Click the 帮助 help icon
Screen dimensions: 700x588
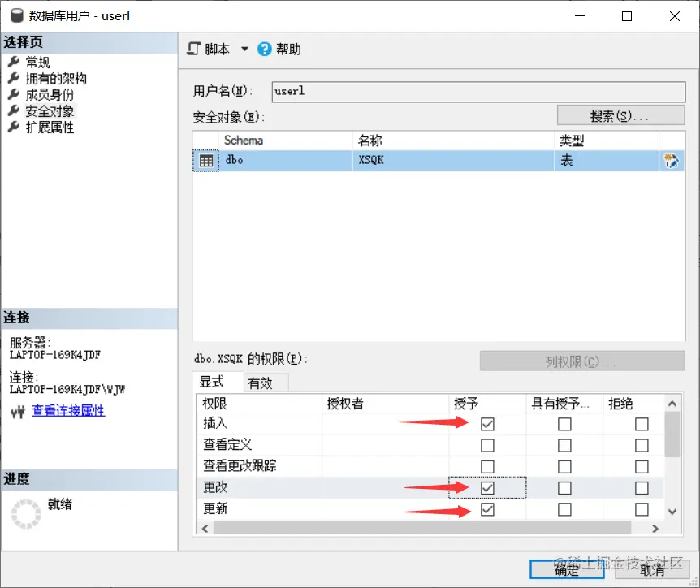[264, 49]
